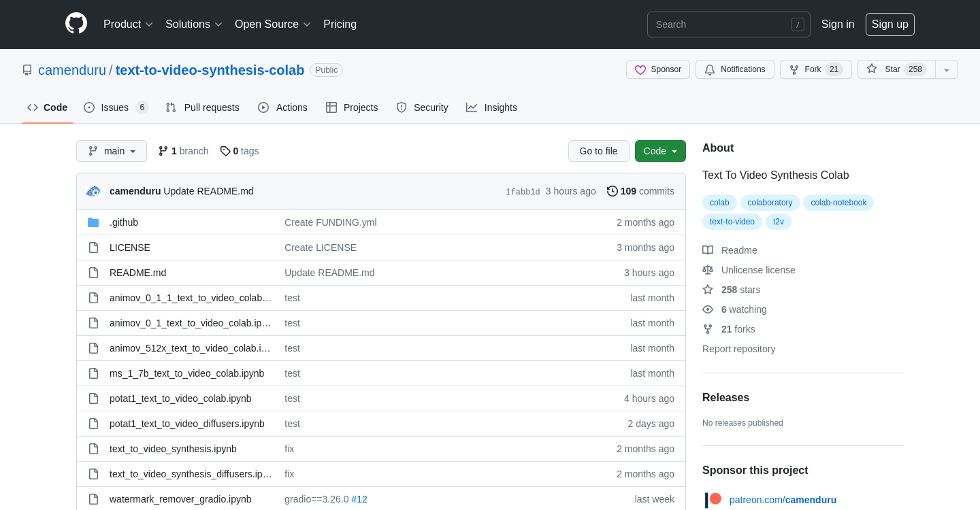Click the camenduru avatar in commit row
This screenshot has height=510, width=980.
[93, 191]
